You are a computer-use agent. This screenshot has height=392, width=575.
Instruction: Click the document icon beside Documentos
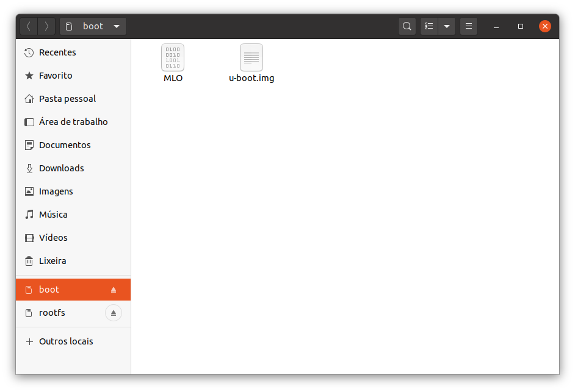(29, 145)
